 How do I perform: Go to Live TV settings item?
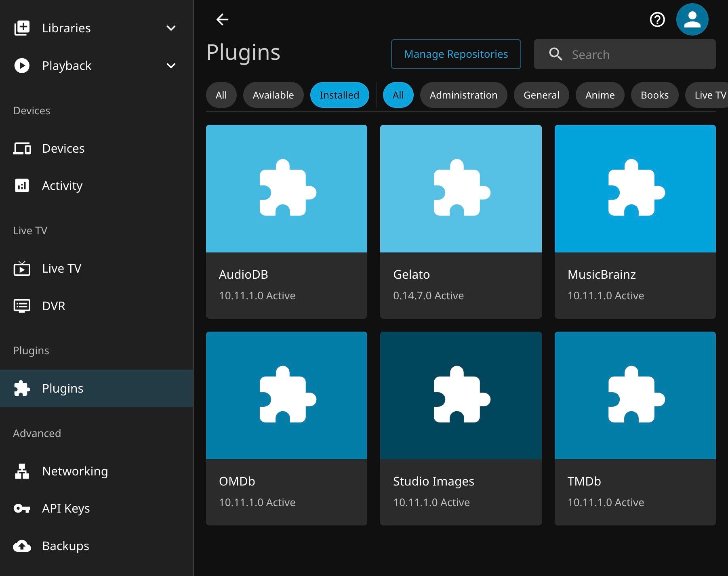(97, 268)
